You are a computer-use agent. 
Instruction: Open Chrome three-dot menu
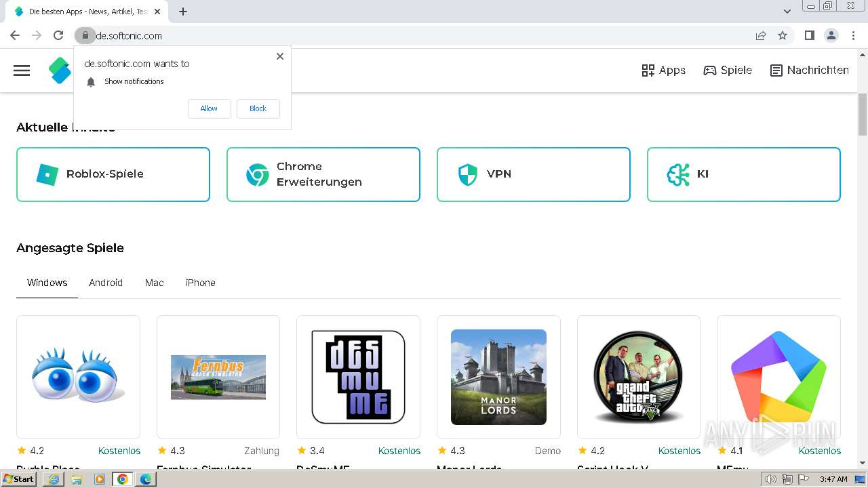point(853,35)
